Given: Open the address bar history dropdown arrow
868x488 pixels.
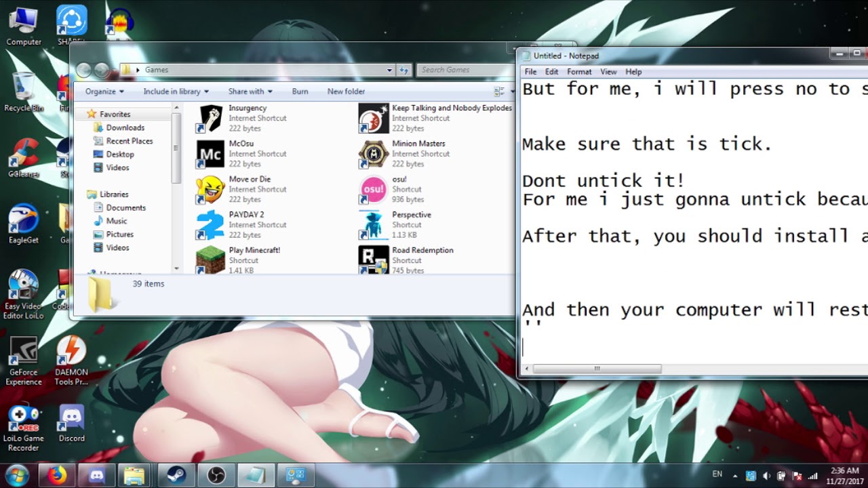Looking at the screenshot, I should pyautogui.click(x=389, y=70).
